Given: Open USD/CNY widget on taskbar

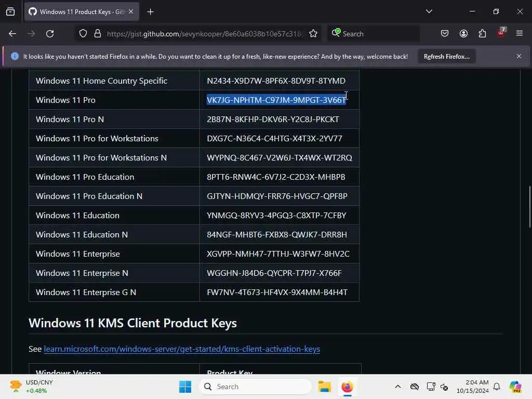Looking at the screenshot, I should (31, 387).
